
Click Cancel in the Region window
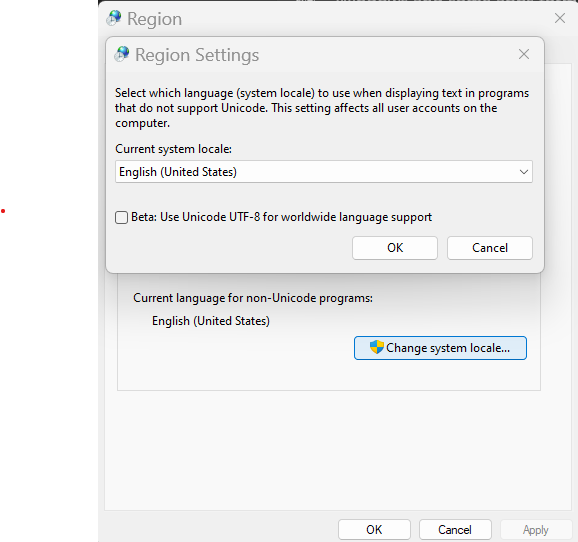455,530
